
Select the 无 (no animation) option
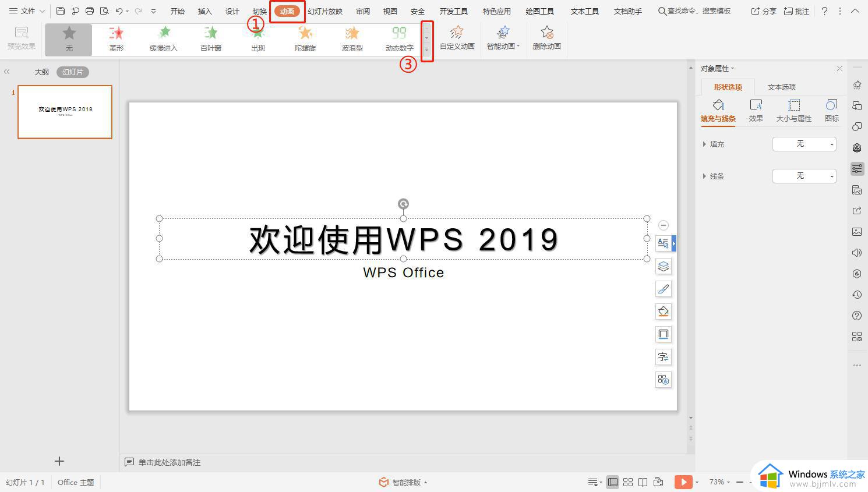tap(69, 40)
